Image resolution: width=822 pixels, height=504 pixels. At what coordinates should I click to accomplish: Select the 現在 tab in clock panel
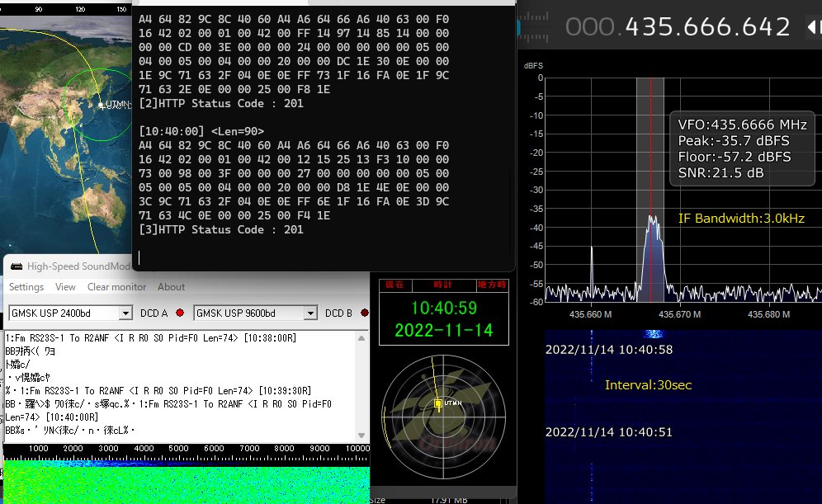394,285
